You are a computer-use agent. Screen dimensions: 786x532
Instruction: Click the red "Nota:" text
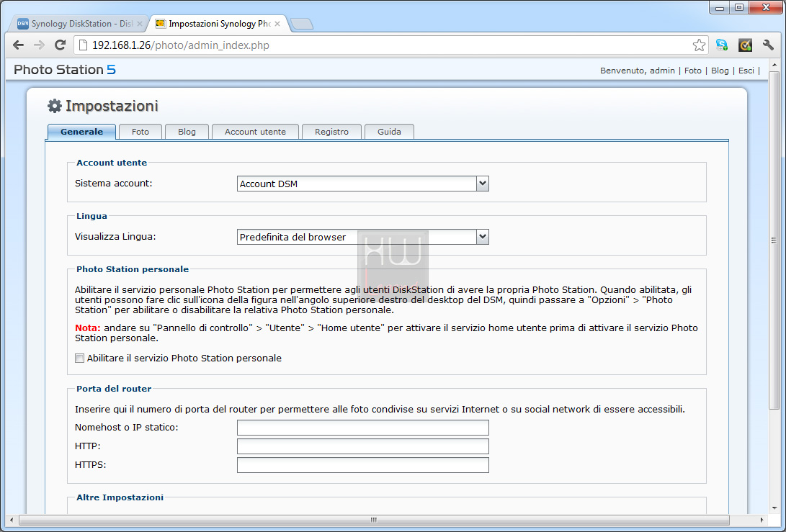tap(88, 328)
